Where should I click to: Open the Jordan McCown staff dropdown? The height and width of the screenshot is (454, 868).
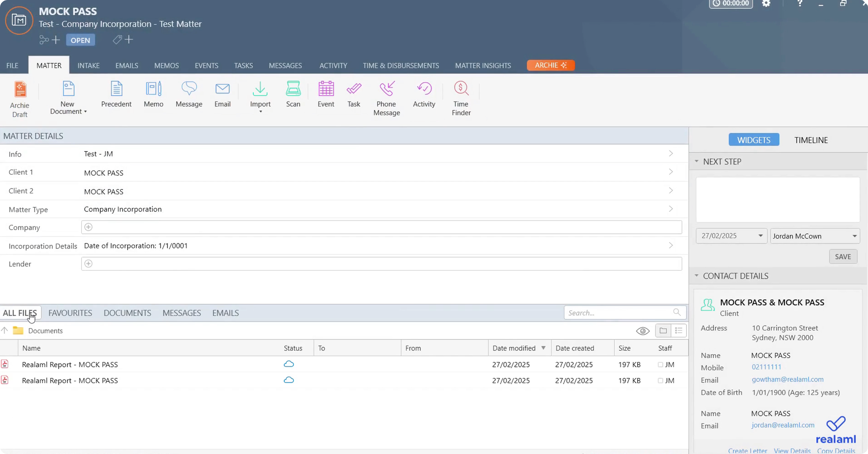click(854, 236)
